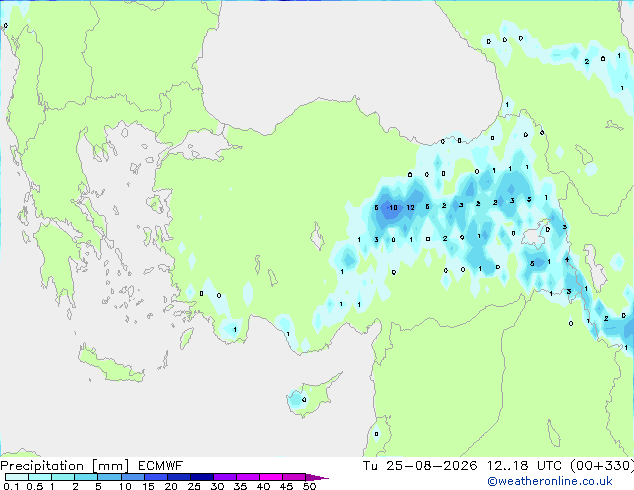The width and height of the screenshot is (634, 490).
Task: Select the 40–45 mm pink legend swatch
Action: (271, 477)
